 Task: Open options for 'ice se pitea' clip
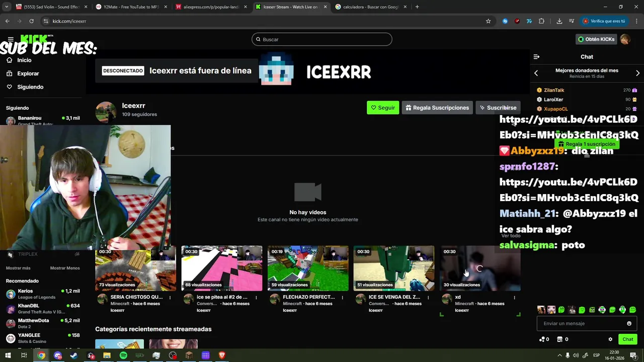point(256,298)
